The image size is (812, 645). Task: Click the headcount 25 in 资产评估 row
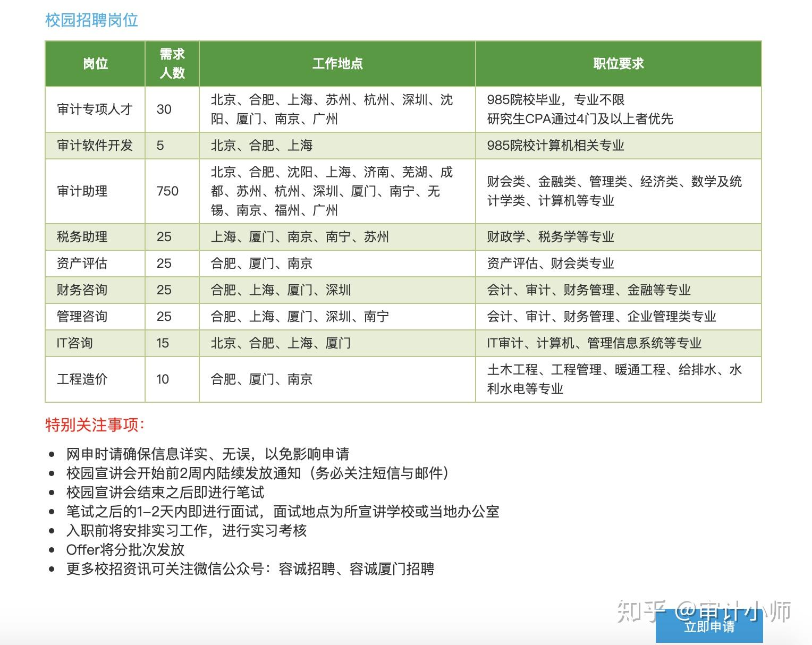(172, 264)
